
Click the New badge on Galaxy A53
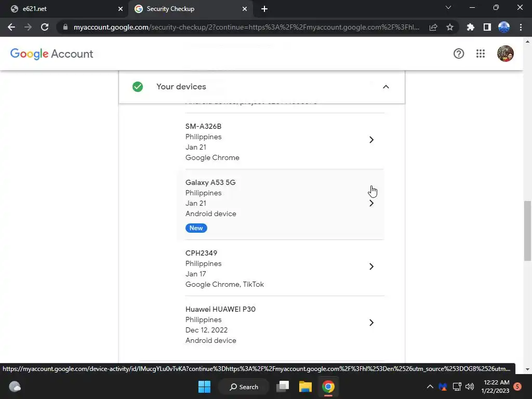click(x=196, y=228)
